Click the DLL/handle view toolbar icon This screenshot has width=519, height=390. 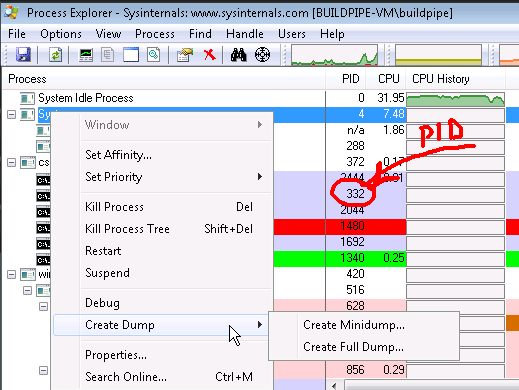pyautogui.click(x=154, y=55)
